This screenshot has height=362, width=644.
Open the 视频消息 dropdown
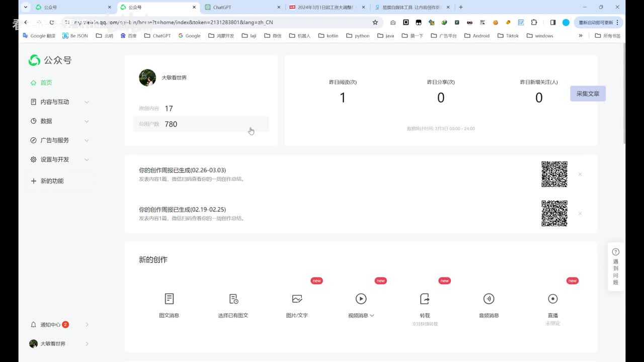pos(361,315)
